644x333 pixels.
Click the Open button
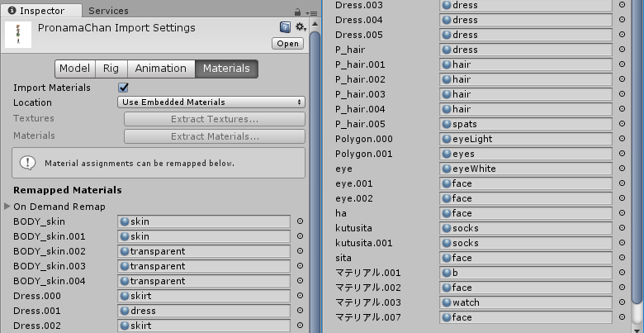point(288,44)
